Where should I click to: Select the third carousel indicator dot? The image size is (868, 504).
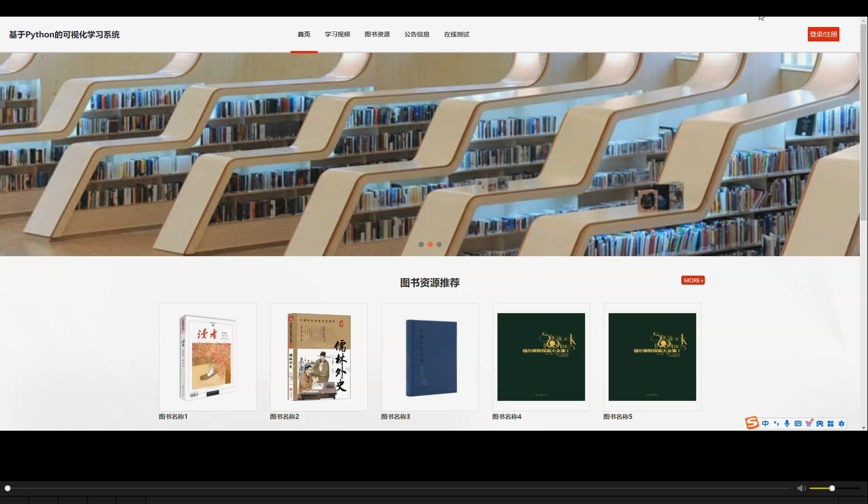click(x=439, y=244)
